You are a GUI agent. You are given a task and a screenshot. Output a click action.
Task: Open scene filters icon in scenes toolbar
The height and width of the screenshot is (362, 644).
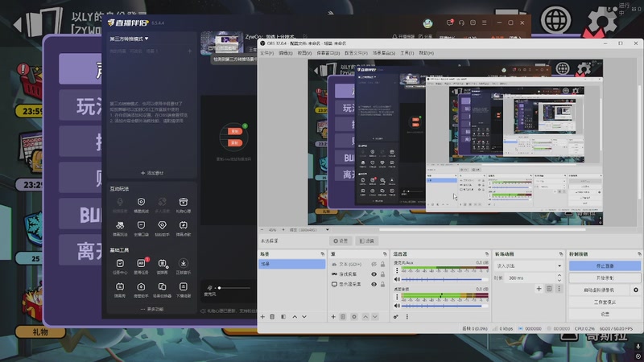[283, 317]
